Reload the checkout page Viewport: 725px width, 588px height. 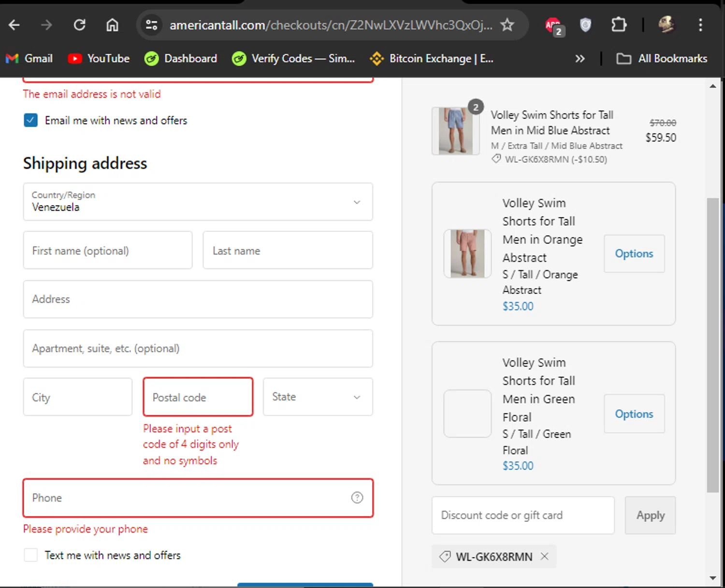pyautogui.click(x=79, y=25)
